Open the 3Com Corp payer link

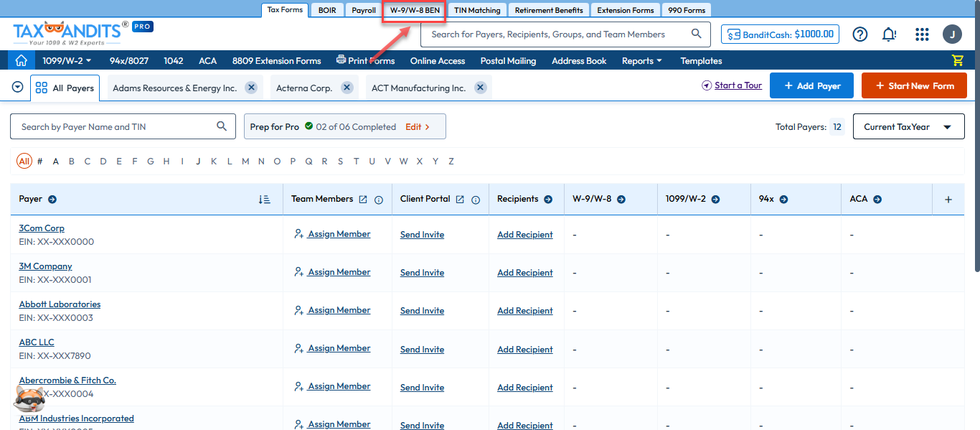(42, 228)
